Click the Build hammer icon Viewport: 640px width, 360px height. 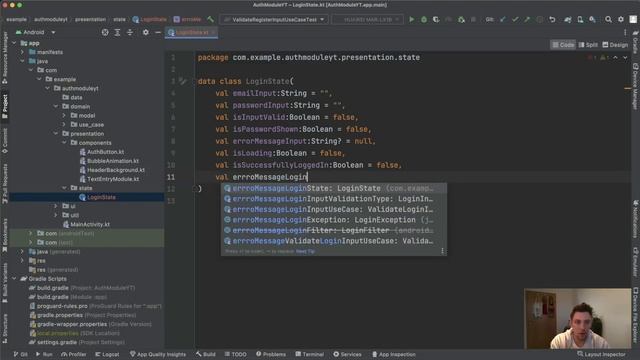211,19
